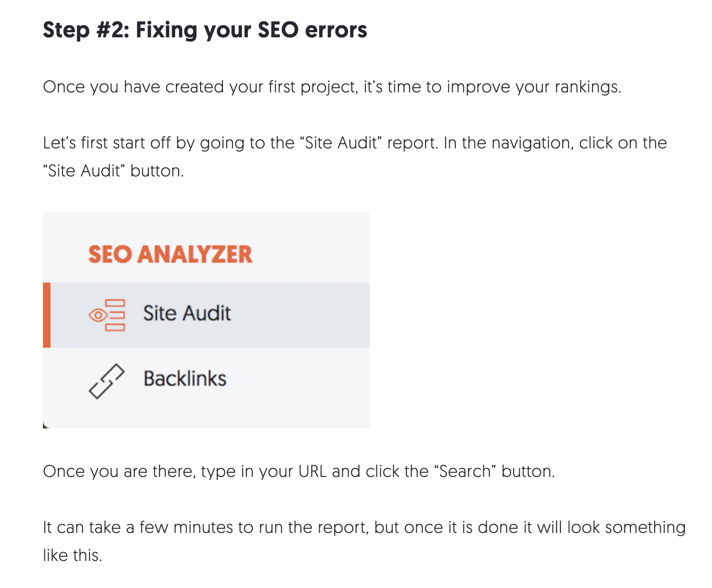
Task: Click the orange active bar beside Site Audit
Action: tap(47, 315)
